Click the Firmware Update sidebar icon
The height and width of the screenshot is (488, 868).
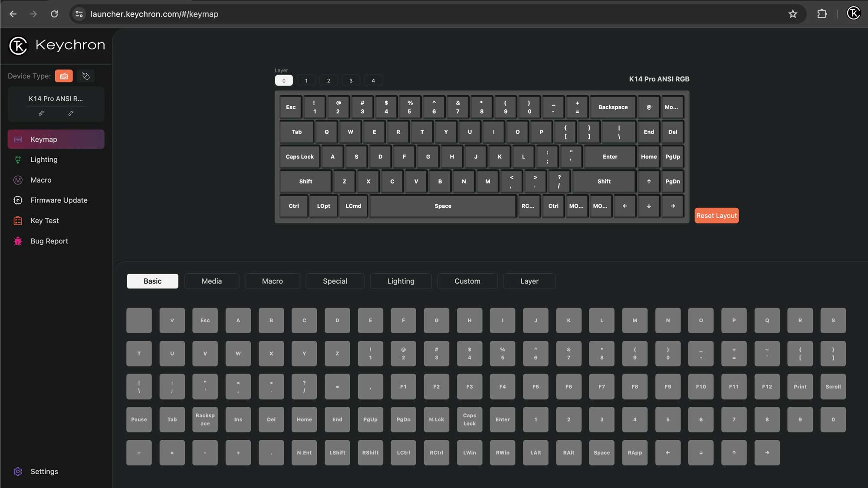click(18, 200)
